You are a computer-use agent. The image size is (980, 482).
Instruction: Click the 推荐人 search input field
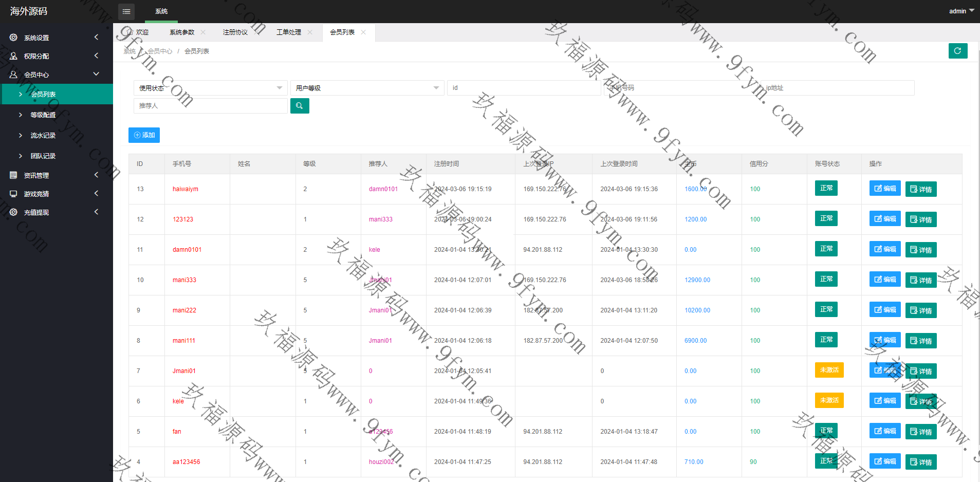(210, 106)
